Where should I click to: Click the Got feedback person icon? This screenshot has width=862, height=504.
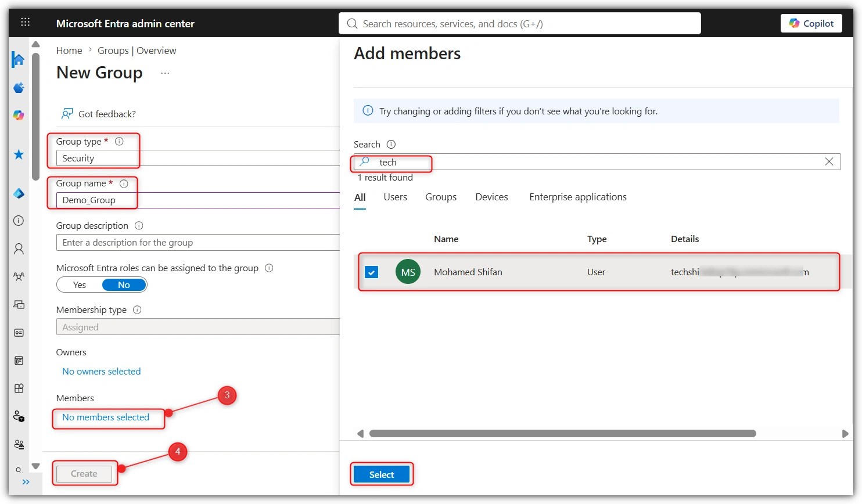click(67, 113)
